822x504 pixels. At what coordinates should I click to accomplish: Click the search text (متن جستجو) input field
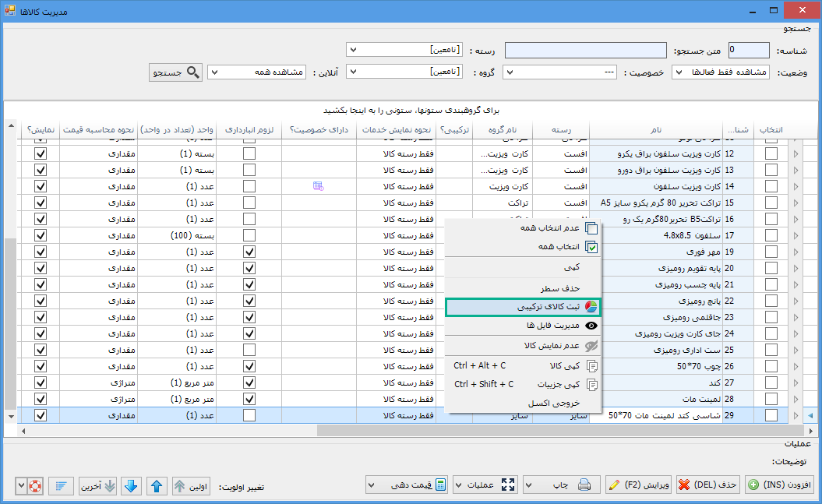tap(586, 51)
